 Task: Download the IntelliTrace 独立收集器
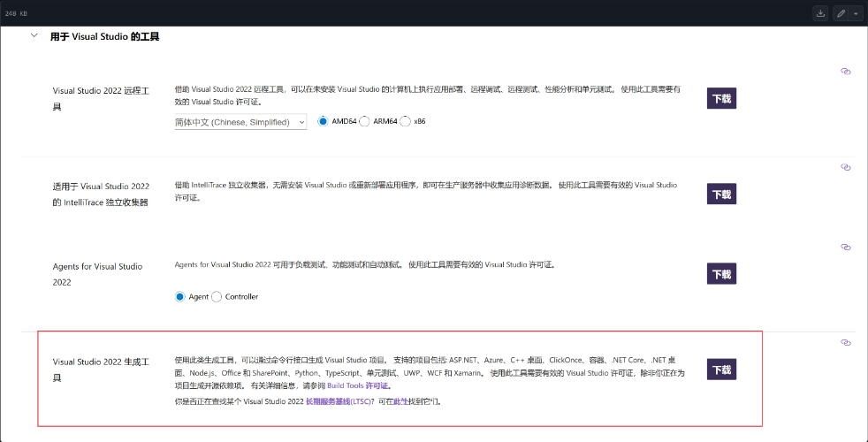[x=721, y=194]
